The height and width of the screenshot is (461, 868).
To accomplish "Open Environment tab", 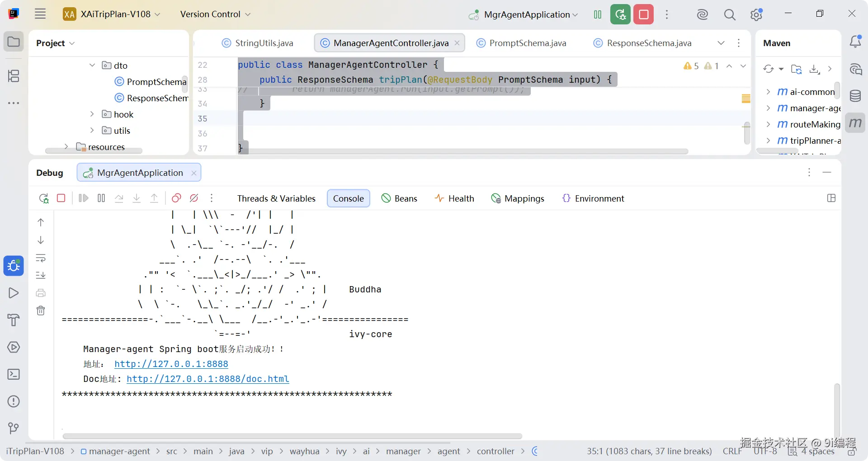I will [x=593, y=198].
